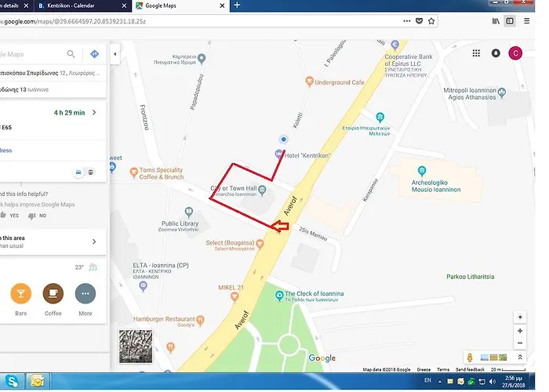Click the Archeologiko Mousio Ioanninon marker
Screen dimensions: 549x392
(x=422, y=171)
